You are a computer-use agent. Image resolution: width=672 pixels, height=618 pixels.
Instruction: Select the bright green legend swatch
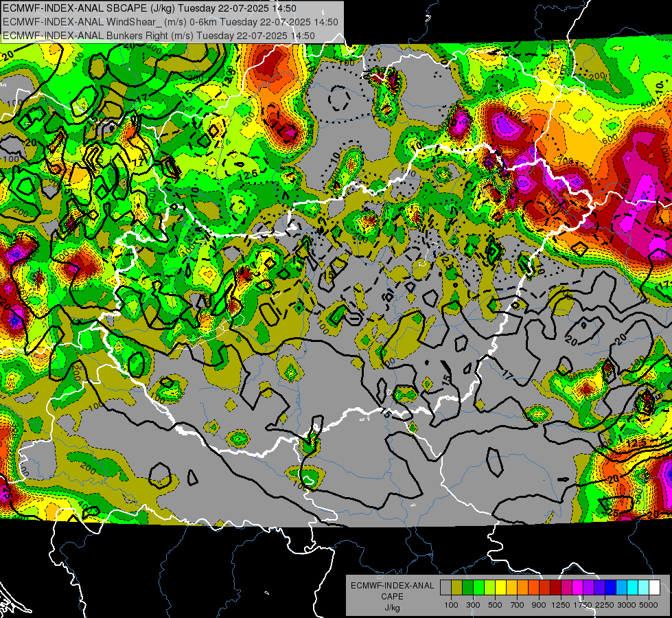pos(478,587)
